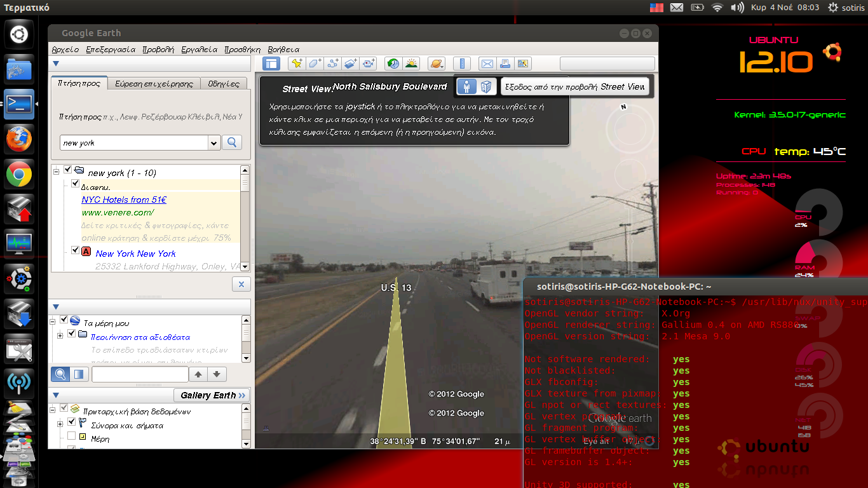
Task: Show historical imagery using the clock icon
Action: 393,64
